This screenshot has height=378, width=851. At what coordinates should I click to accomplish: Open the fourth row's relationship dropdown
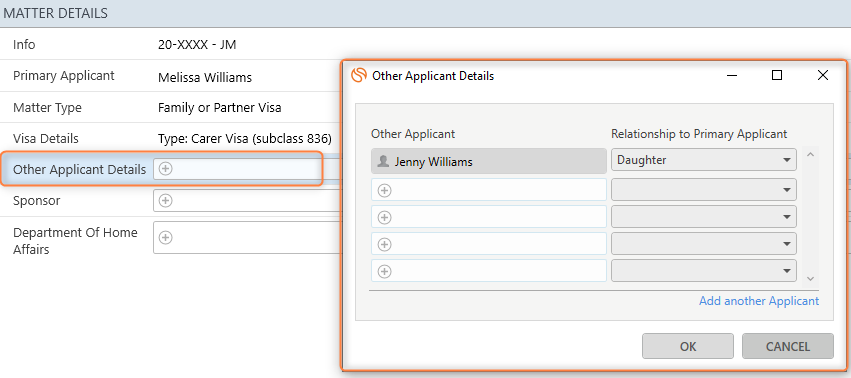point(704,244)
